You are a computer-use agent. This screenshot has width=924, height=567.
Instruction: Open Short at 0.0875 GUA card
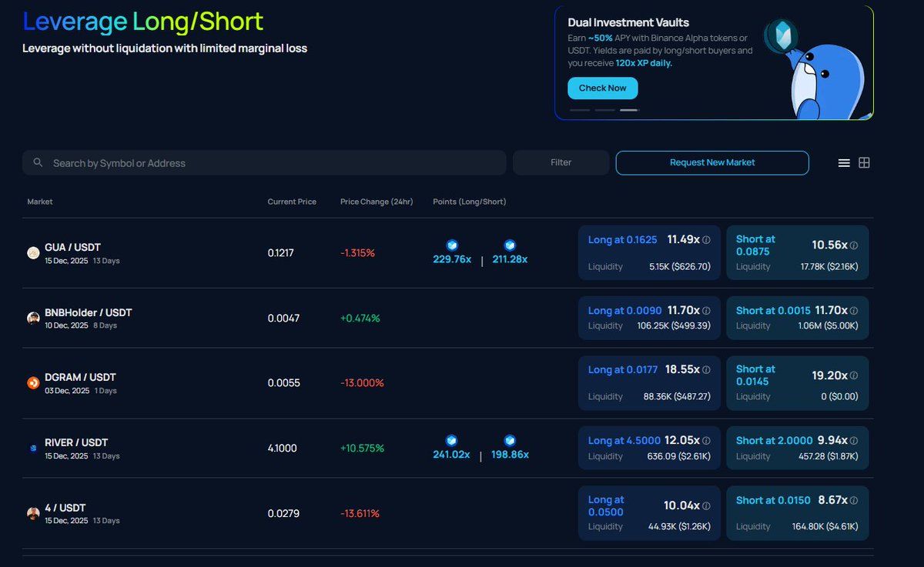click(x=797, y=252)
